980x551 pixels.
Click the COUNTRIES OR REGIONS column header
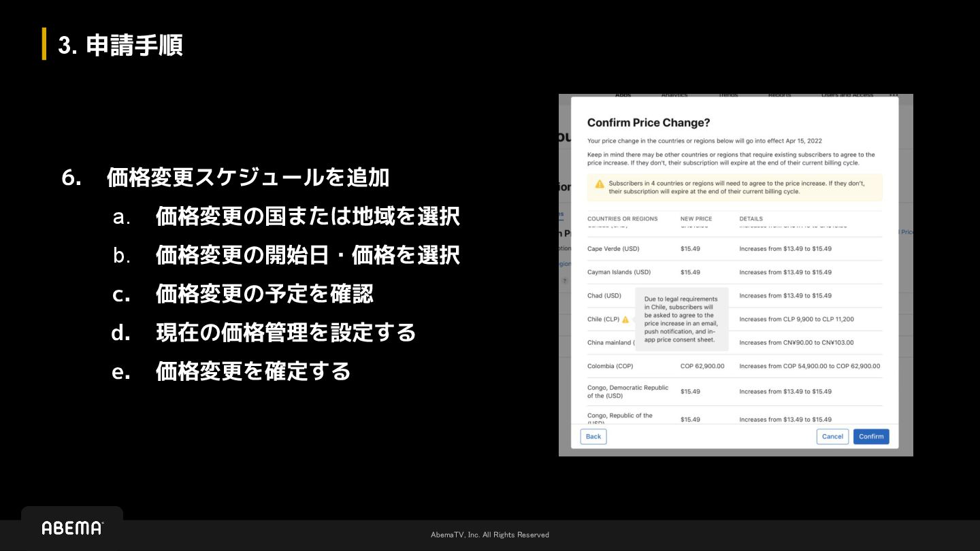tap(623, 219)
